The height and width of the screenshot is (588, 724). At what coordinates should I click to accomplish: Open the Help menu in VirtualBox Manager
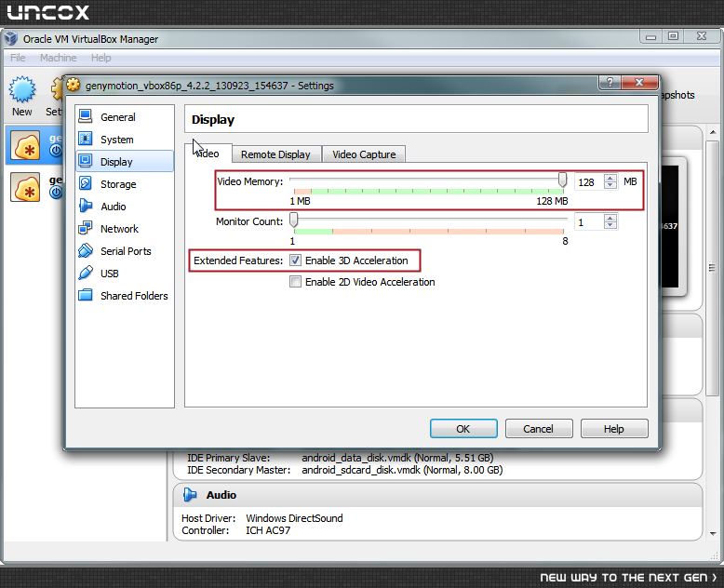point(101,58)
